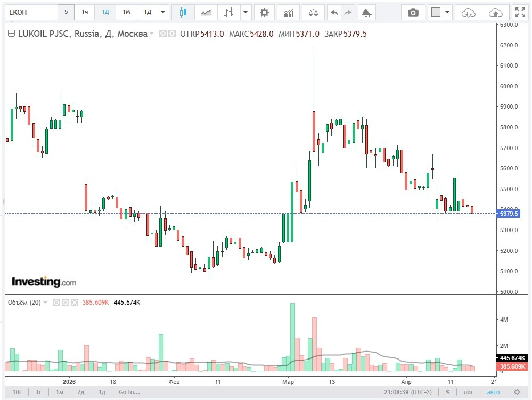This screenshot has height=400, width=532.
Task: Expand the dropdown beside the gray square
Action: tap(447, 12)
